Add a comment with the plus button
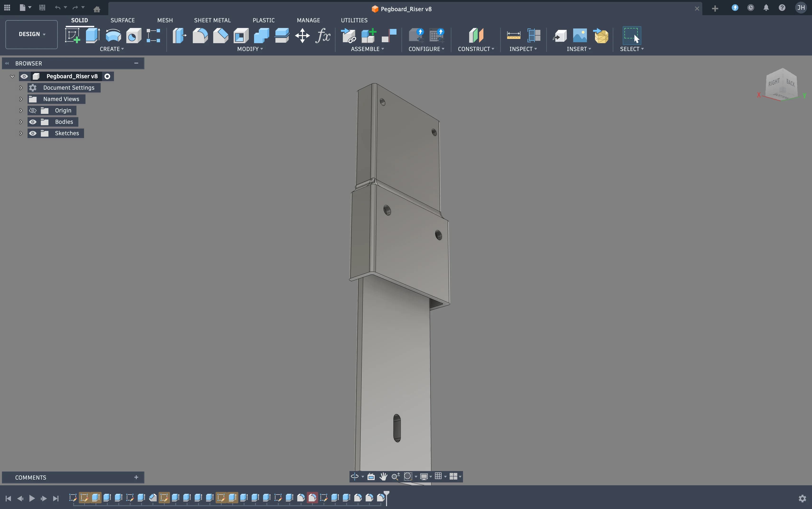Image resolution: width=812 pixels, height=509 pixels. point(136,477)
